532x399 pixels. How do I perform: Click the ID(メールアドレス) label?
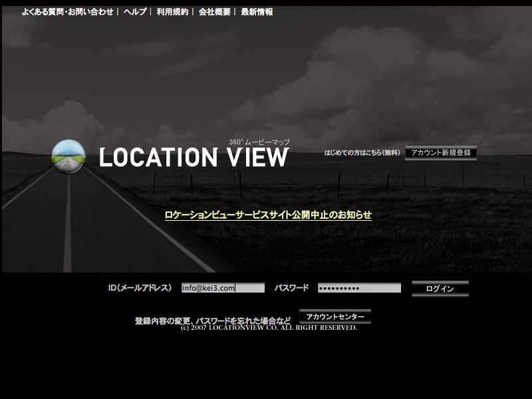140,288
